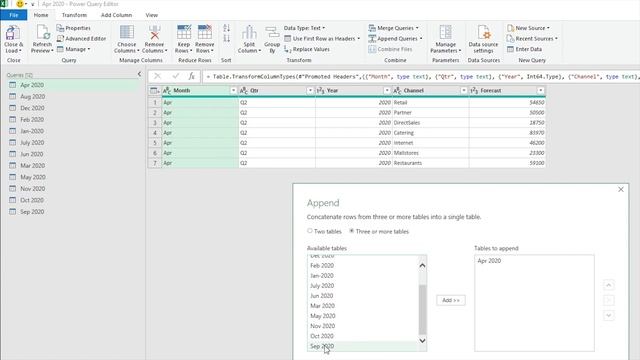Confirm the formula with the checkmark

(x=176, y=76)
